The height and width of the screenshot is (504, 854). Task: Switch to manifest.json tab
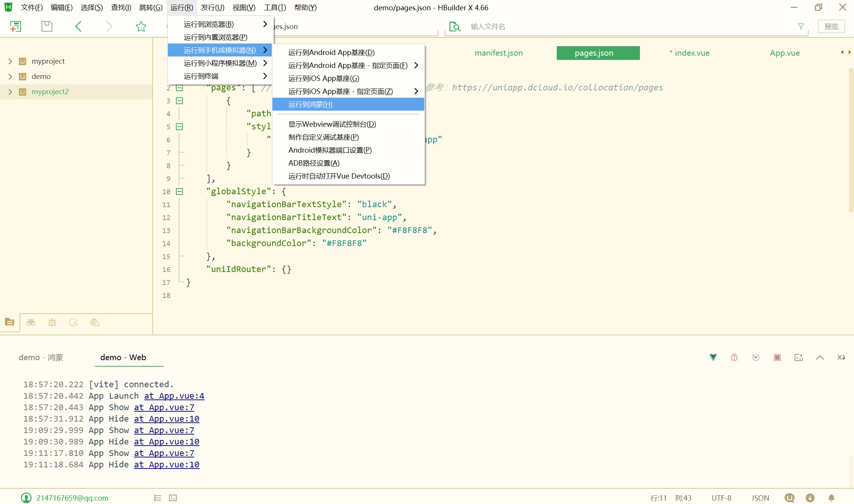click(x=498, y=53)
